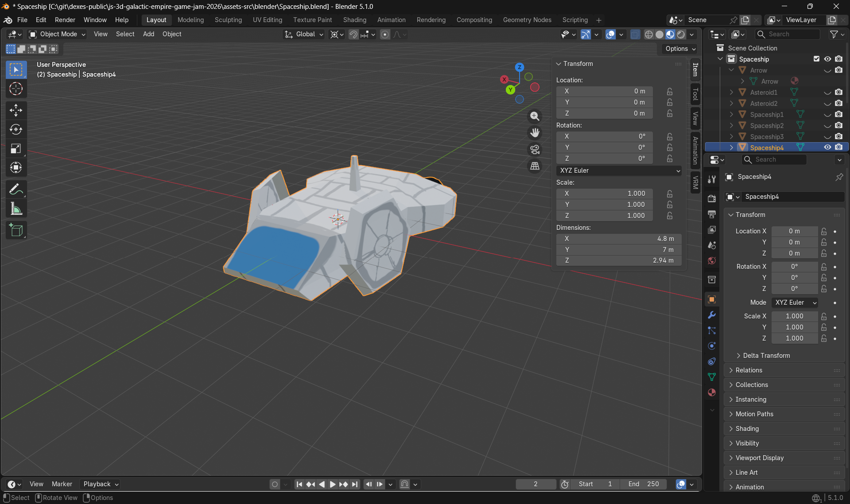Toggle viewport visibility of the Arrow object
The width and height of the screenshot is (850, 504).
point(827,70)
